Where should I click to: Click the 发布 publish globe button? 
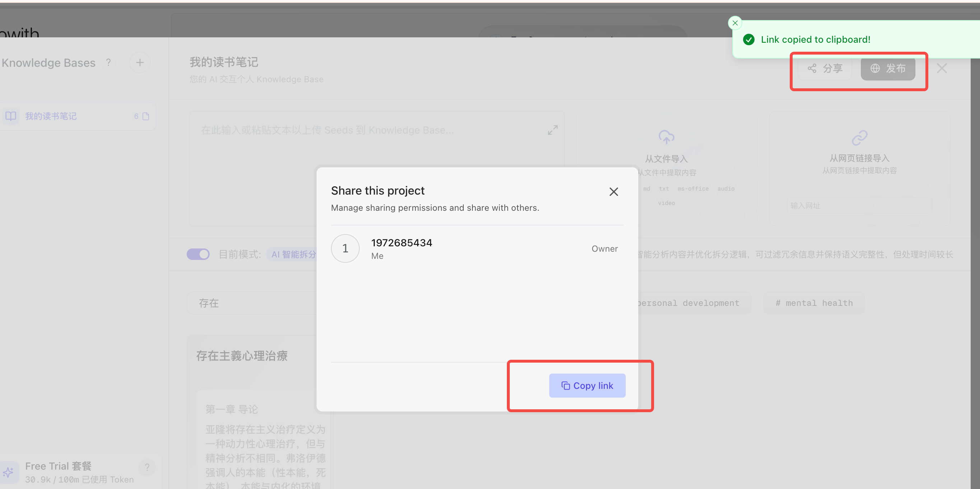click(x=888, y=68)
